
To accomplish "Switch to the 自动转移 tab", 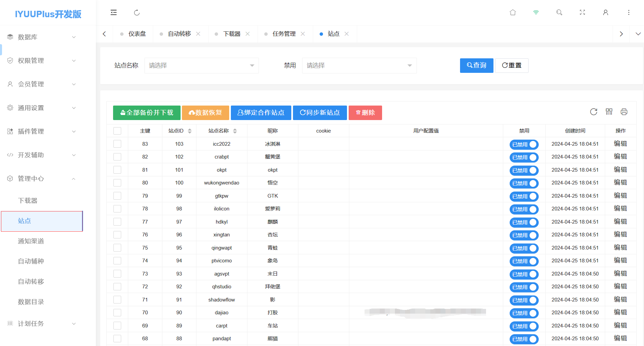I will point(180,34).
